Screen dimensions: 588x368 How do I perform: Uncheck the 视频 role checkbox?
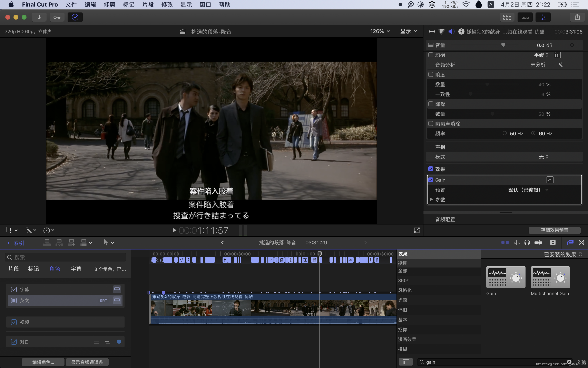pos(14,322)
